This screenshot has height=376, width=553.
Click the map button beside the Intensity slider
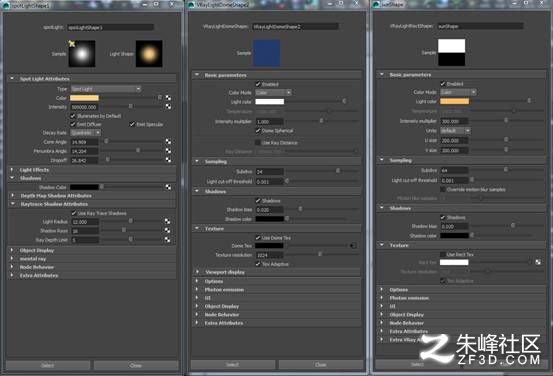pos(169,107)
